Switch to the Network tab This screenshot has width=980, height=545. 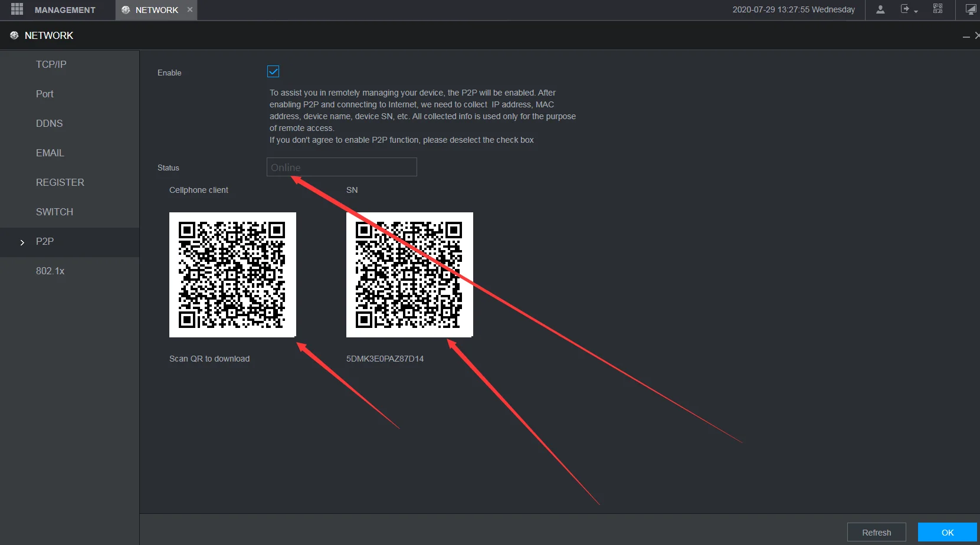[156, 10]
